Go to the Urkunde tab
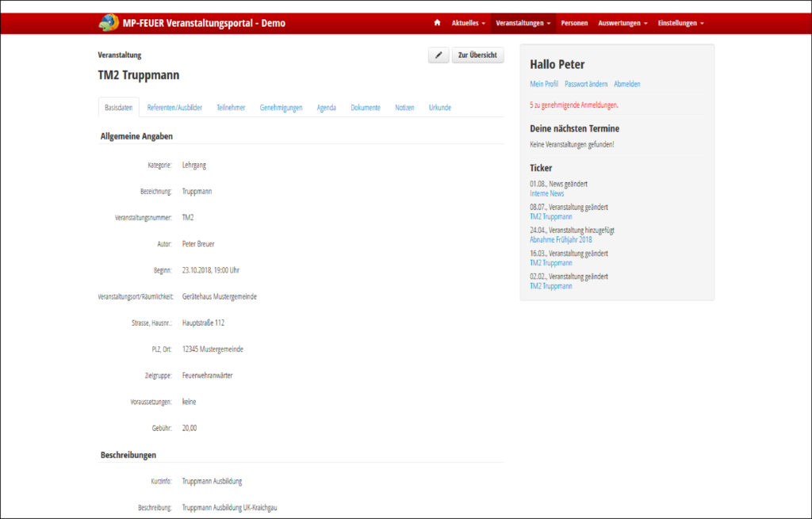This screenshot has height=519, width=812. 440,108
